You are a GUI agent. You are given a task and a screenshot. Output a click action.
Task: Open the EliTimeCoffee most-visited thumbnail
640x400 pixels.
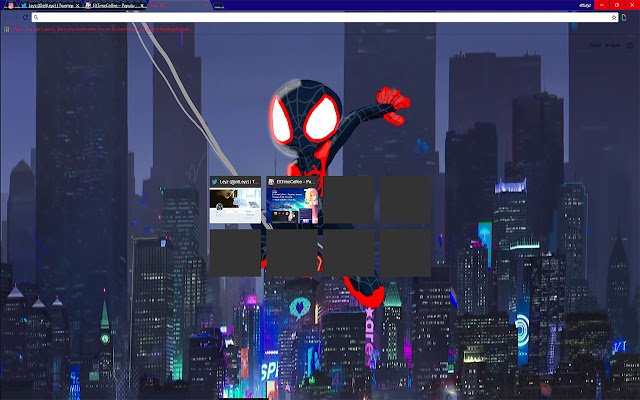tap(292, 200)
